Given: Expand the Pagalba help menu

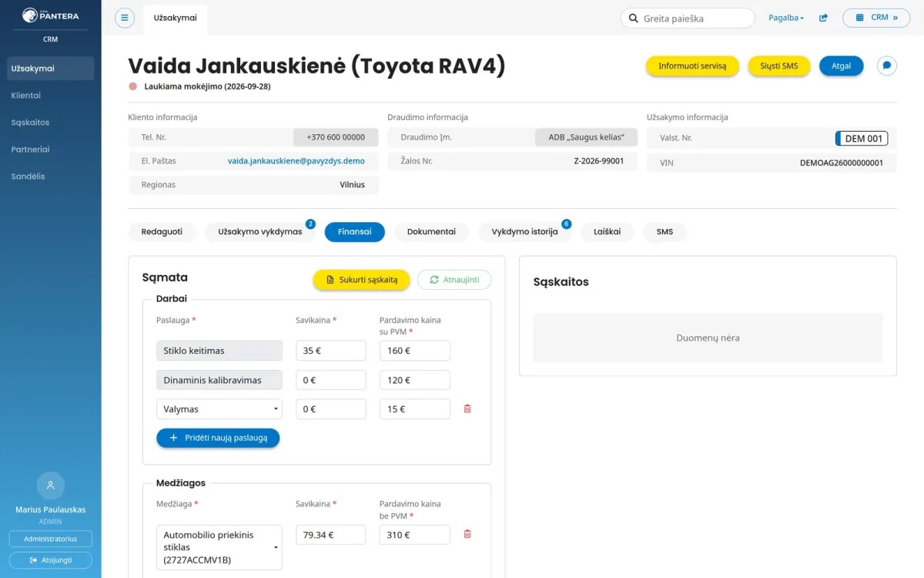Looking at the screenshot, I should 786,18.
